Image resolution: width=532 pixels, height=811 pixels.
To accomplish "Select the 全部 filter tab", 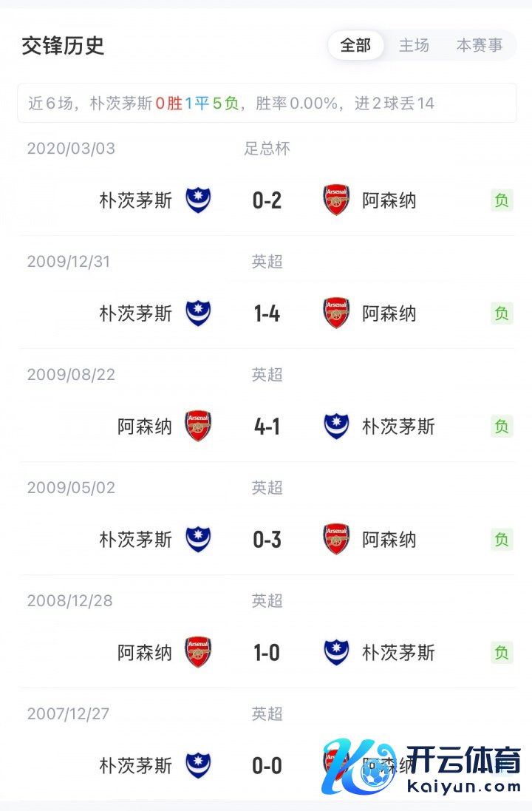I will [355, 46].
